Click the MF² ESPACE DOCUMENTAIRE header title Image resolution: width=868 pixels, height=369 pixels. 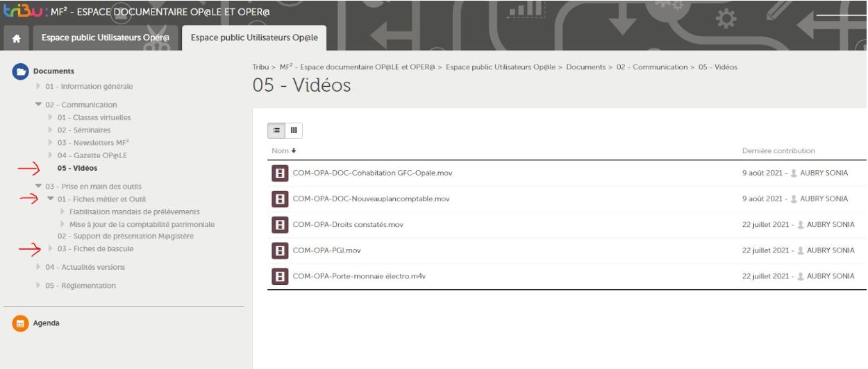coord(160,12)
